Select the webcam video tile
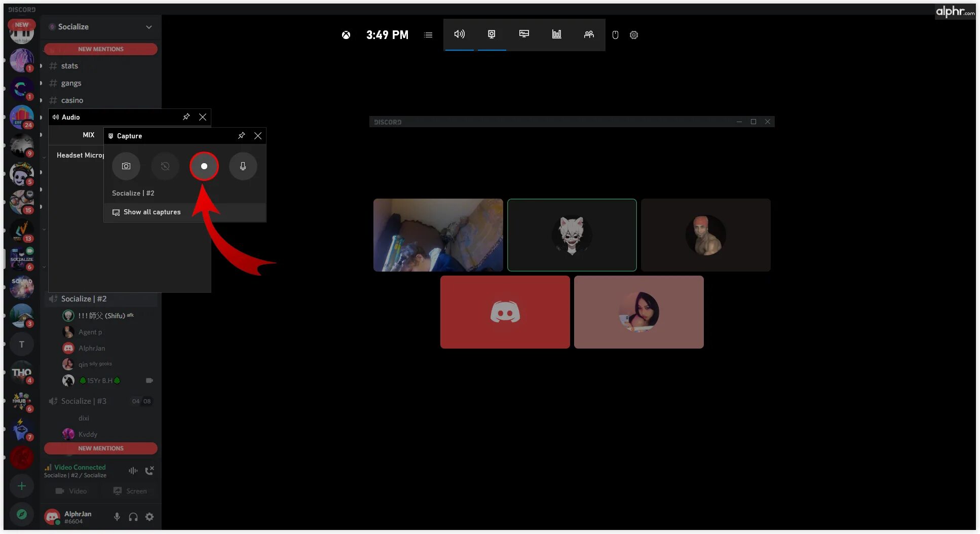 438,235
